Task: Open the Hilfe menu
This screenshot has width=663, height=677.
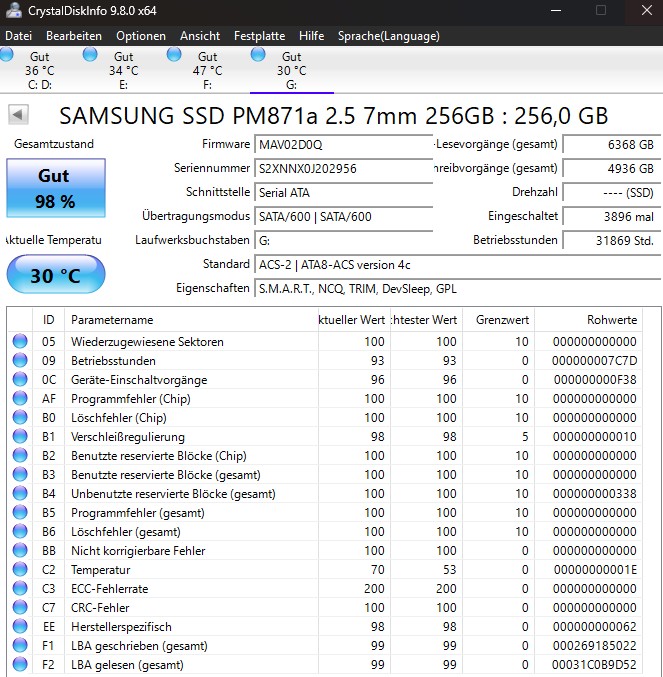Action: tap(311, 36)
